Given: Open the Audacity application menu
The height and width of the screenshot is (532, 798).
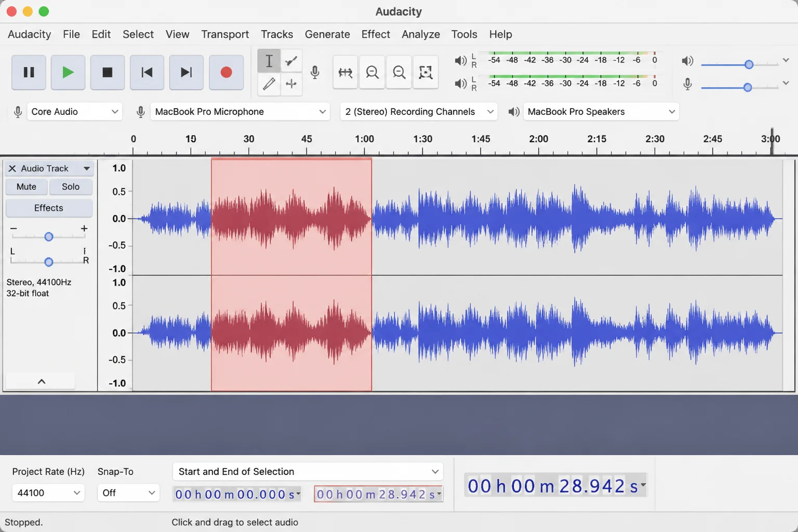Looking at the screenshot, I should coord(30,34).
